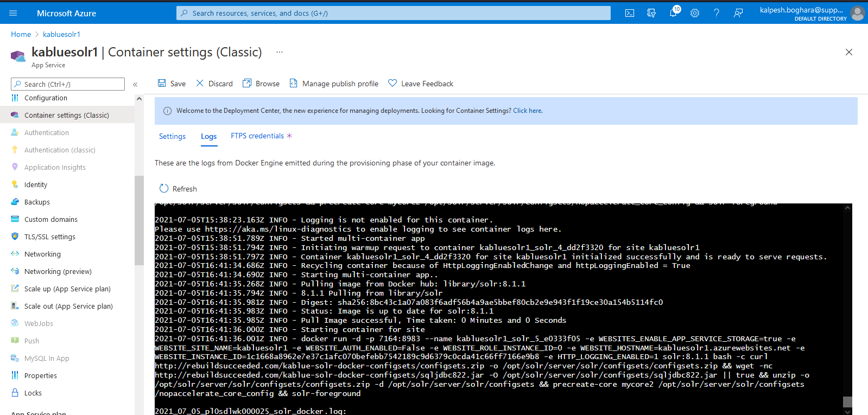
Task: Click the Refresh logs button
Action: [x=178, y=189]
